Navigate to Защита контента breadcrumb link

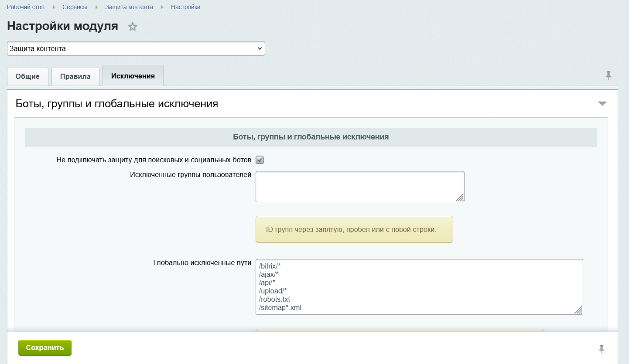tap(129, 7)
